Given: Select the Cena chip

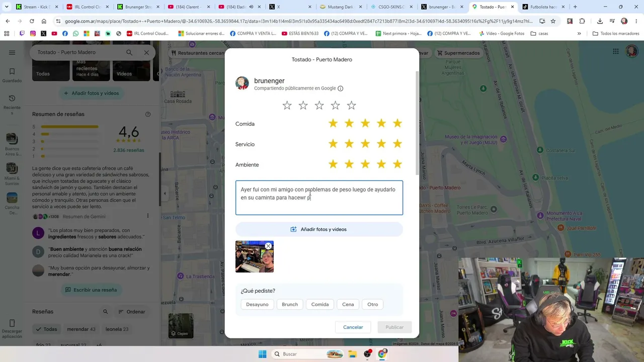Looking at the screenshot, I should click(348, 304).
